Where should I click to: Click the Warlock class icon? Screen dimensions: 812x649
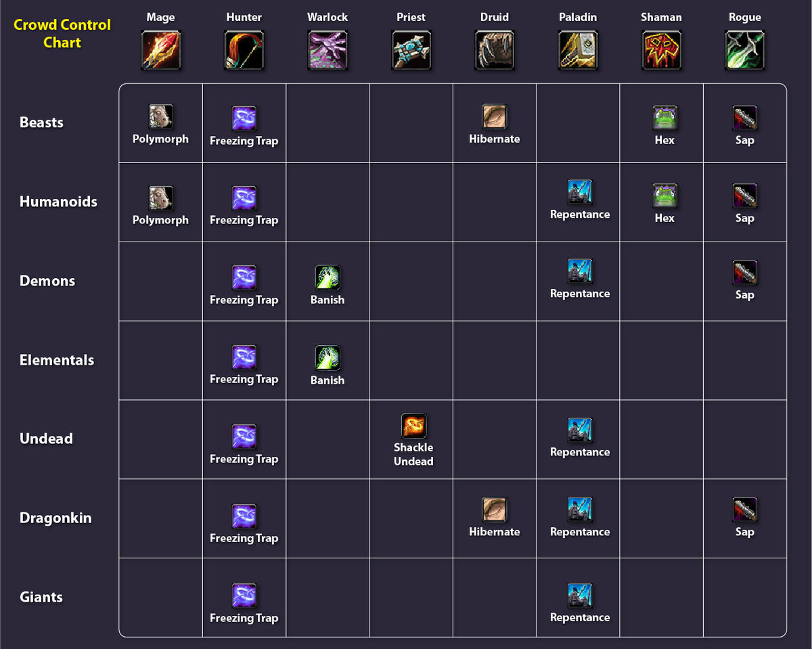pyautogui.click(x=328, y=49)
